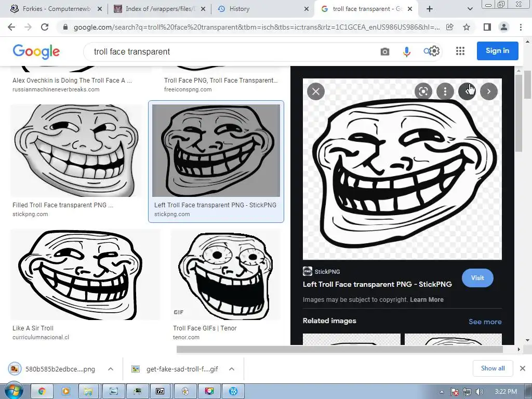Show hidden system tray icons
The width and height of the screenshot is (532, 399).
coord(442,392)
